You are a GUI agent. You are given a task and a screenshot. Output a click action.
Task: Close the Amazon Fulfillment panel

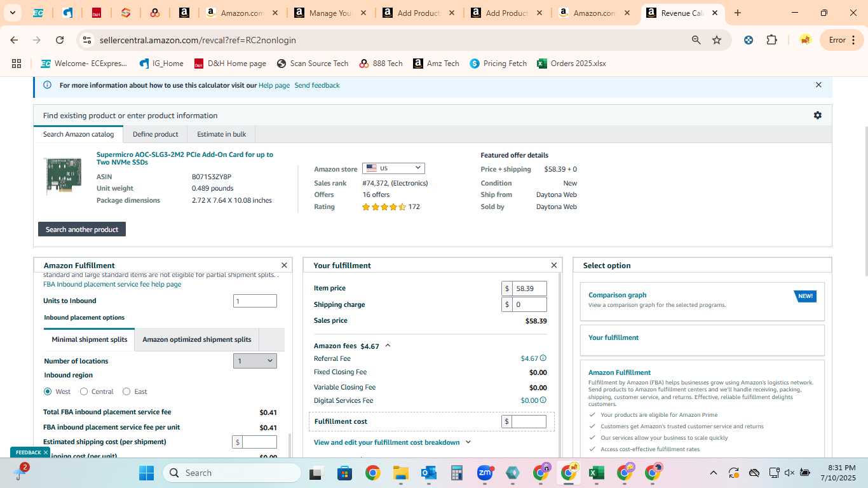(284, 265)
